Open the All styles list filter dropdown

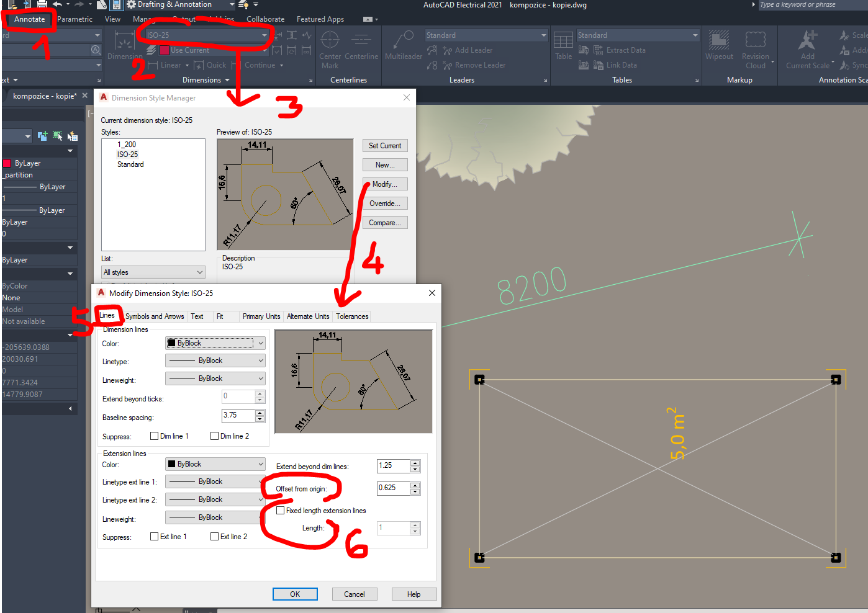pyautogui.click(x=153, y=272)
